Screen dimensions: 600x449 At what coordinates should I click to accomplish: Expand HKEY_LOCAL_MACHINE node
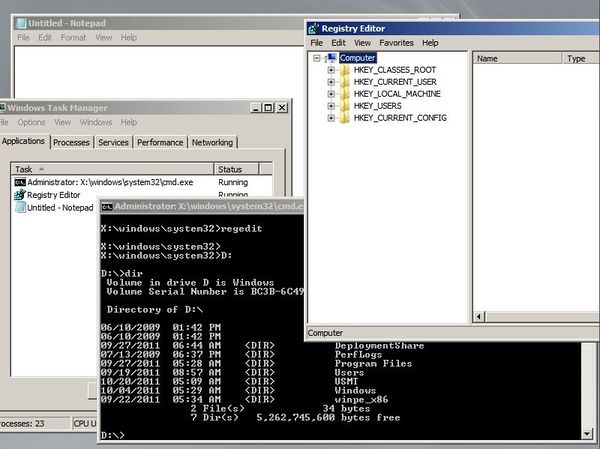point(331,94)
